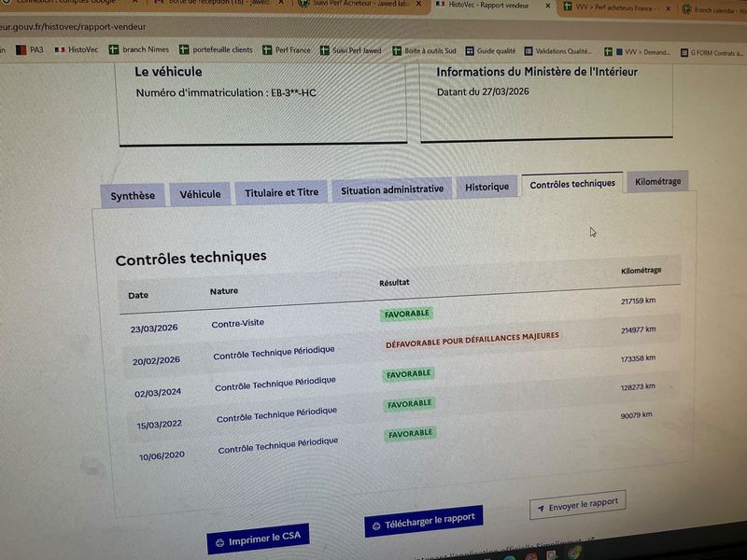Click the Nature column header

[224, 291]
